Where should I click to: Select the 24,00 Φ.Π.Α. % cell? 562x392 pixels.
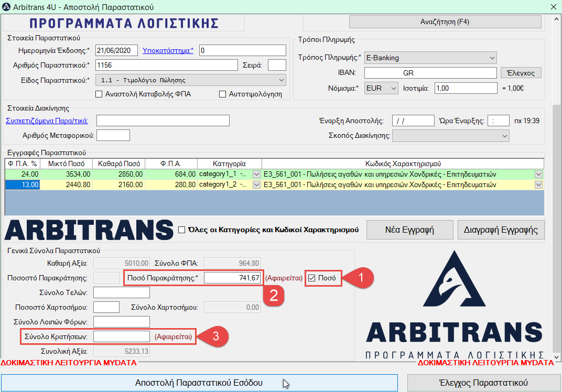pyautogui.click(x=22, y=175)
